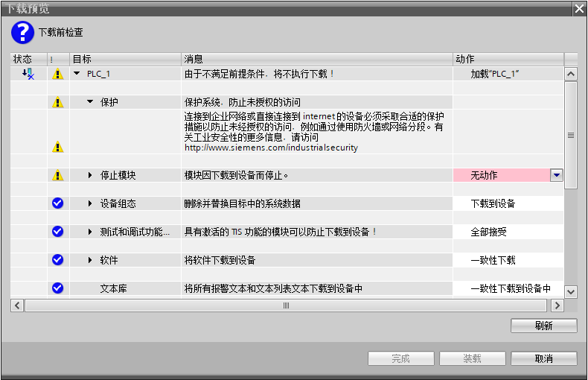Click message 删除并替换目标中的系统数据
This screenshot has height=380, width=588.
point(242,203)
